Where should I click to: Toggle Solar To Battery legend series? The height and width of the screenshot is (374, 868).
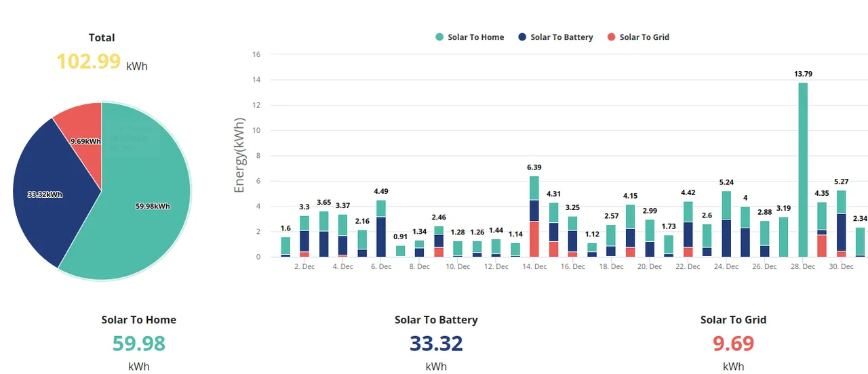555,37
